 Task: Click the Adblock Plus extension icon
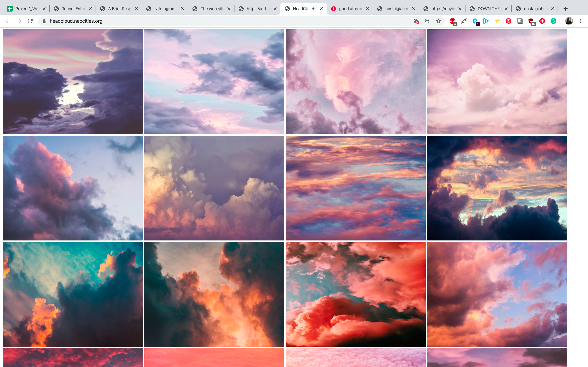(452, 21)
